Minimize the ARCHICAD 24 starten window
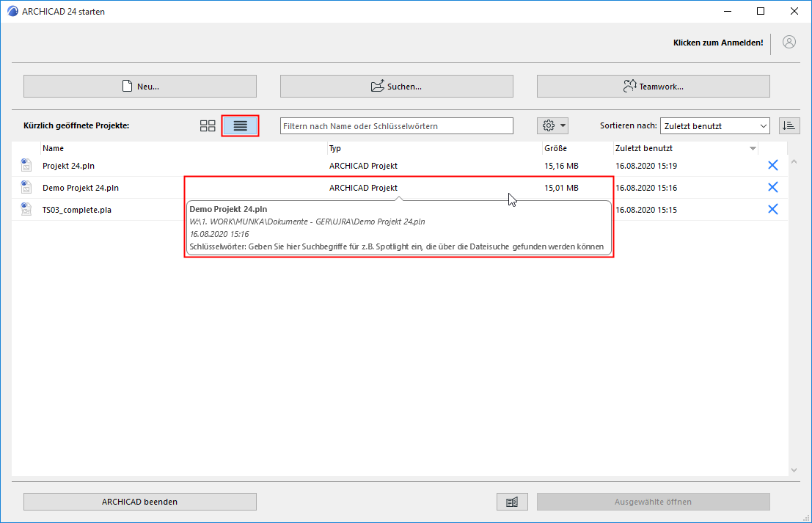The image size is (812, 523). (x=728, y=12)
